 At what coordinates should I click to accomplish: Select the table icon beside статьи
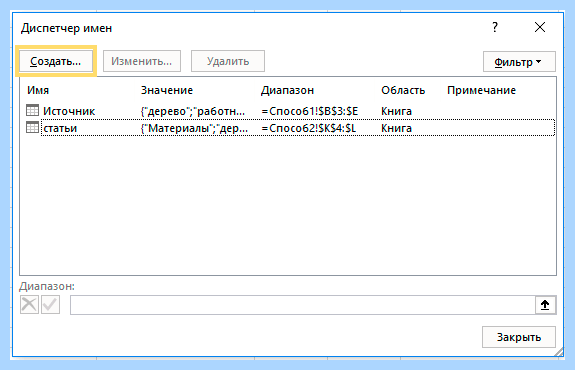coord(32,127)
